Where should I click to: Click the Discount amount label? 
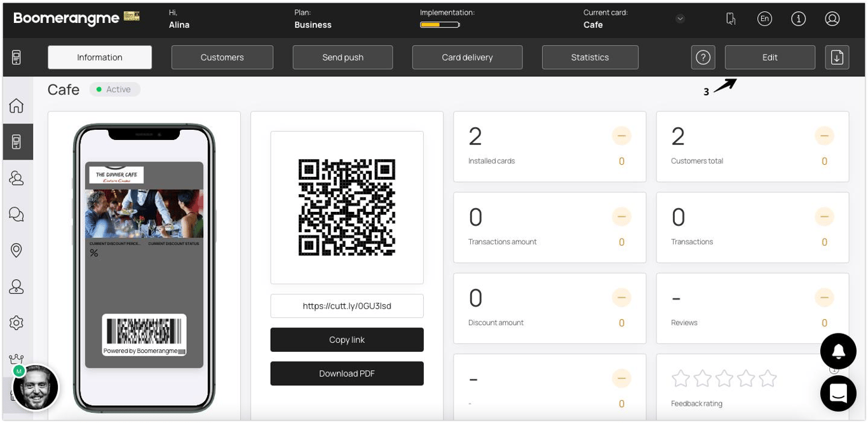click(x=496, y=322)
